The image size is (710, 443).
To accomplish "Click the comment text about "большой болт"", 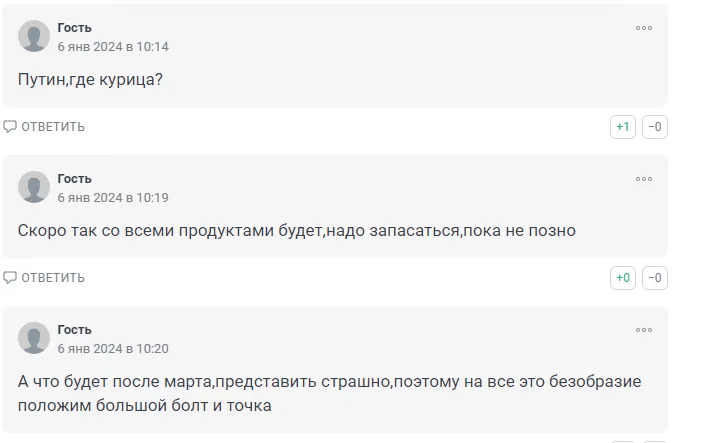I will point(329,394).
